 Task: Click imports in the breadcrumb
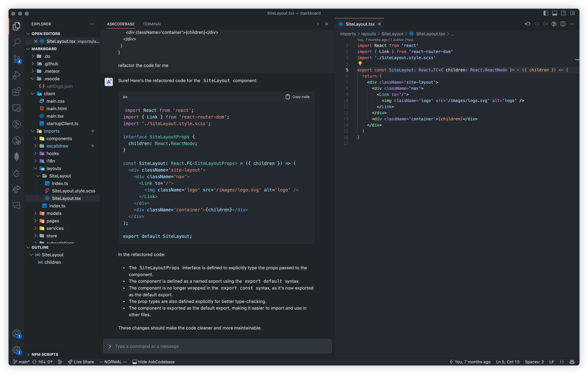click(x=348, y=34)
